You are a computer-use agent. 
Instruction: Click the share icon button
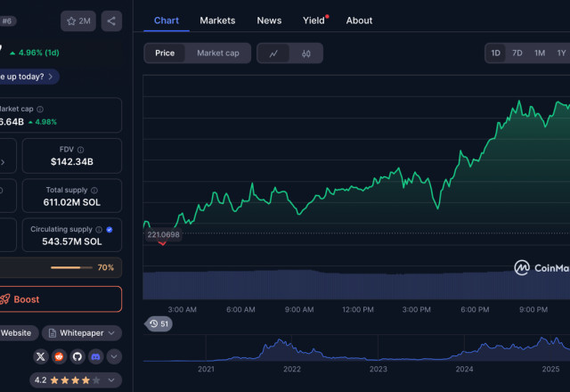click(111, 20)
